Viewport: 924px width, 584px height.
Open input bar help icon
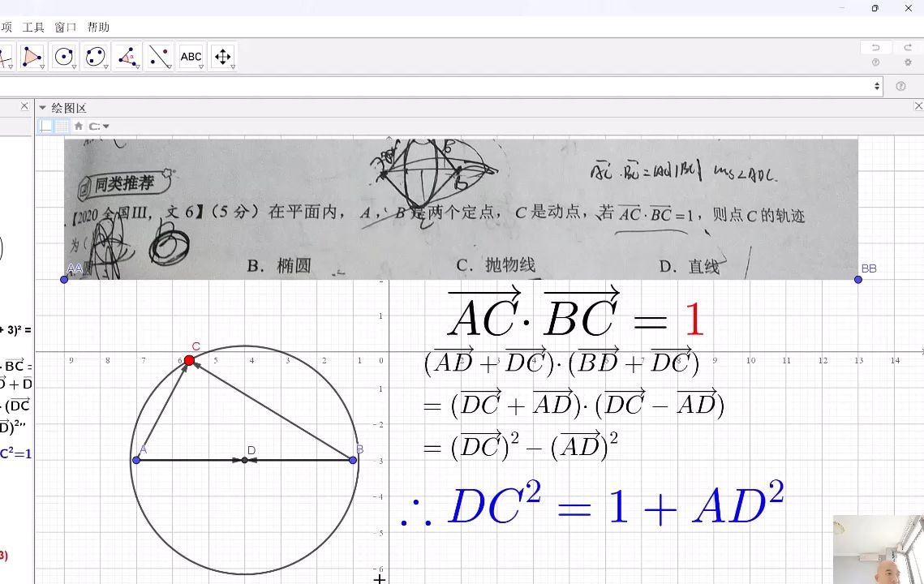(900, 86)
